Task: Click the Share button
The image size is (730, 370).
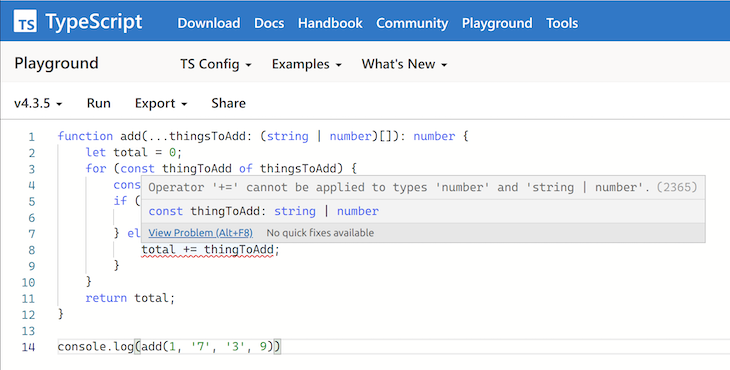Action: tap(228, 103)
